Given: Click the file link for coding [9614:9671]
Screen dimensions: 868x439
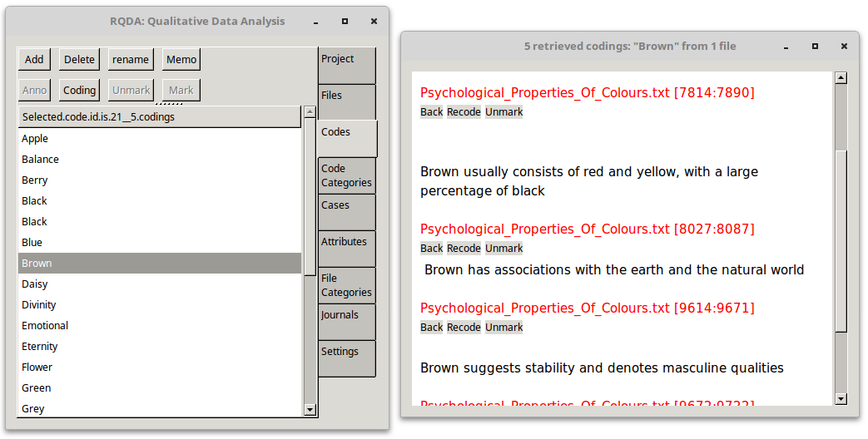Looking at the screenshot, I should pyautogui.click(x=588, y=308).
